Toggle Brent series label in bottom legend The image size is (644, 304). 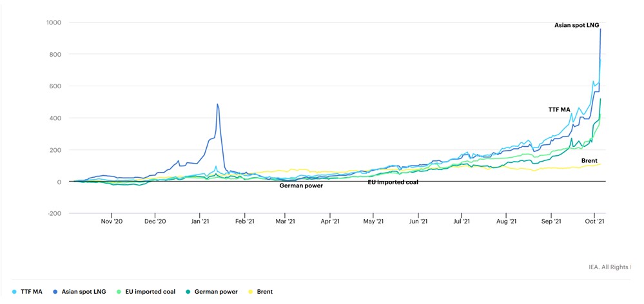click(x=264, y=292)
